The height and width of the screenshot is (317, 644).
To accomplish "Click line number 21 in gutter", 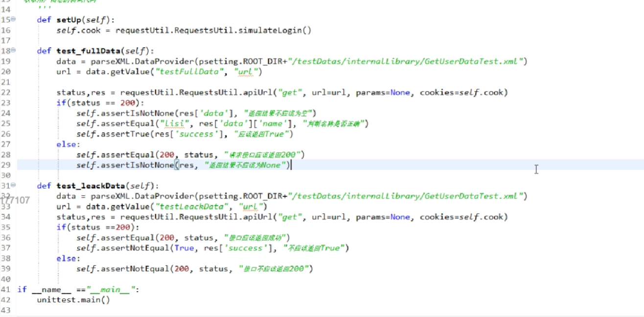I will 5,82.
